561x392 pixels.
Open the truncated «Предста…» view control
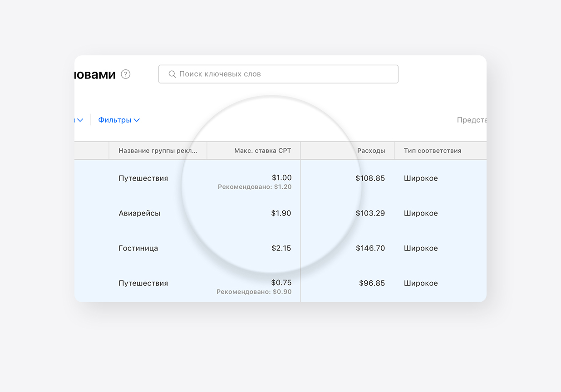coord(472,120)
